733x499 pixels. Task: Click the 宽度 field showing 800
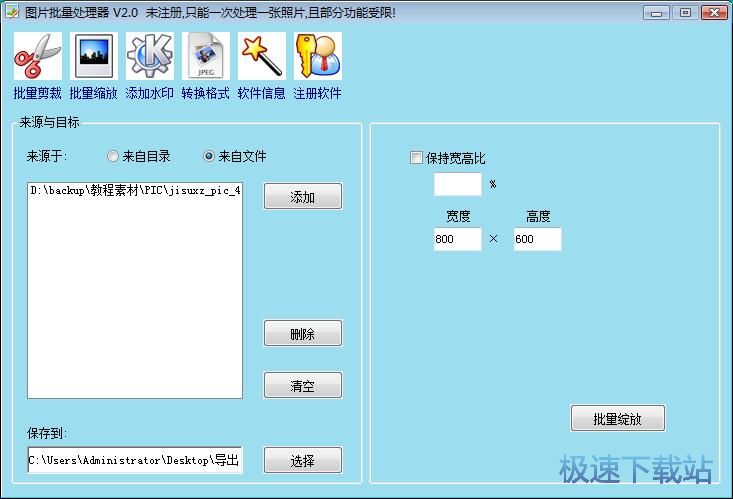tap(458, 239)
